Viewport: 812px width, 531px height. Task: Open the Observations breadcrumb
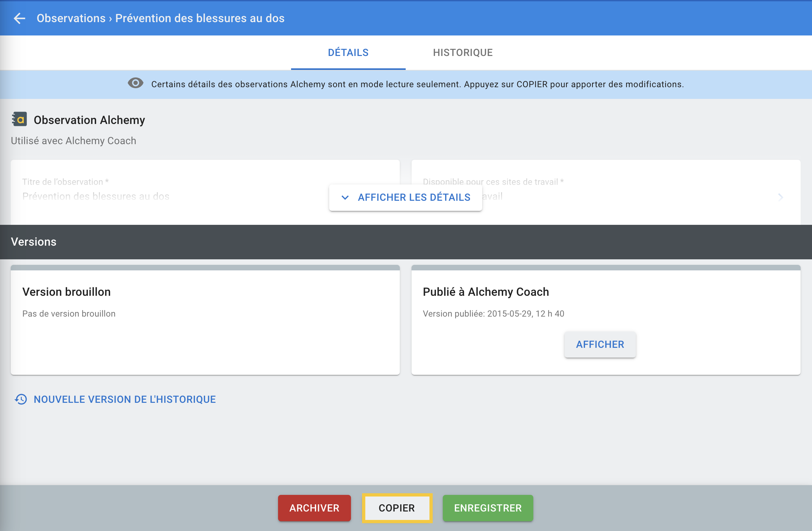coord(71,18)
